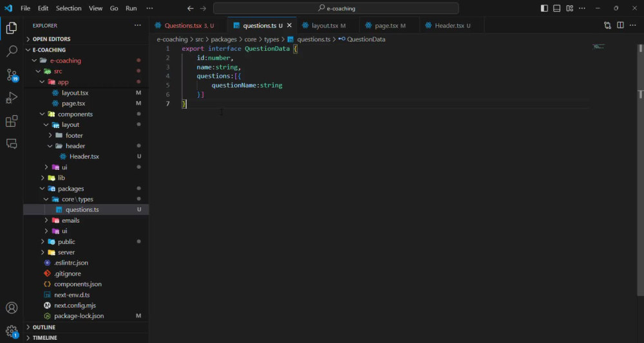Collapse the components folder

86,114
